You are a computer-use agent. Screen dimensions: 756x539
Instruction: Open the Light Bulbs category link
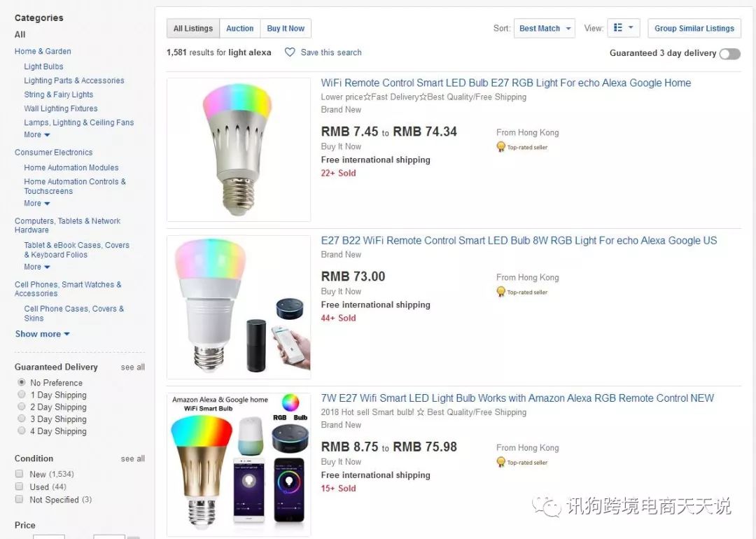pos(43,66)
